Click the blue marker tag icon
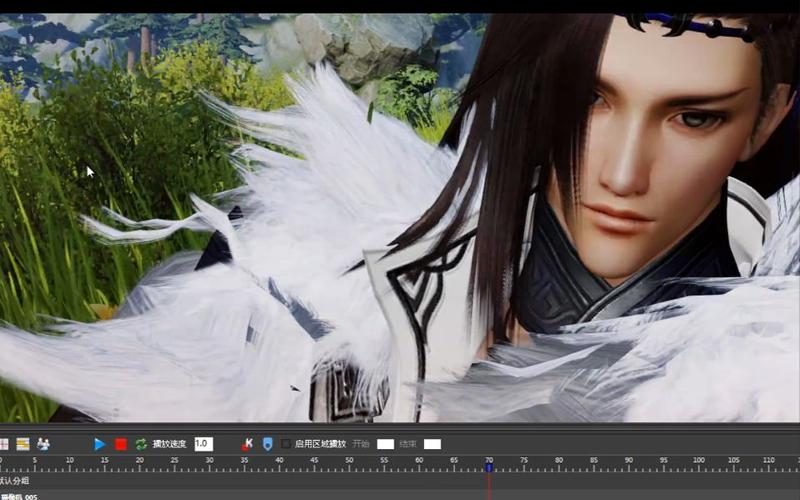Viewport: 800px width, 500px height. [x=268, y=444]
